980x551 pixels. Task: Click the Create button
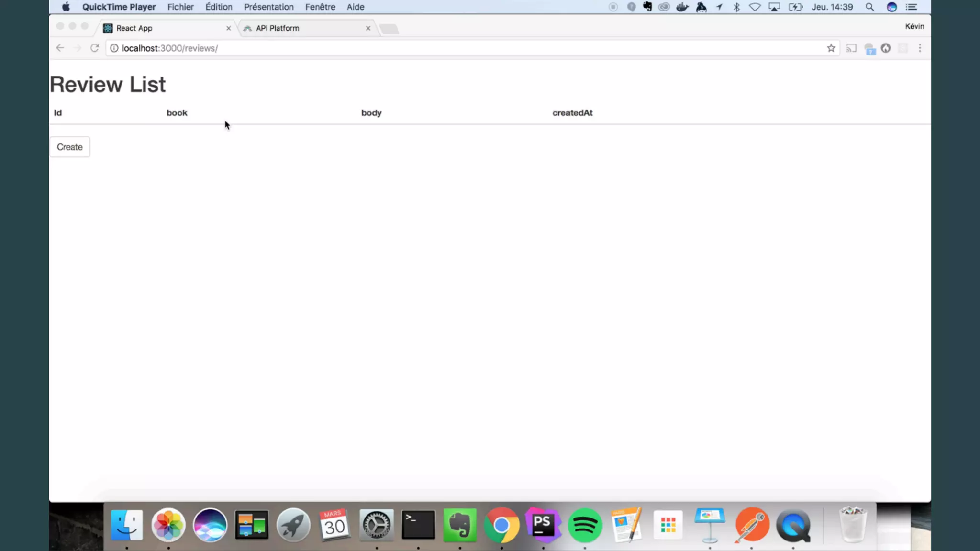pos(70,147)
